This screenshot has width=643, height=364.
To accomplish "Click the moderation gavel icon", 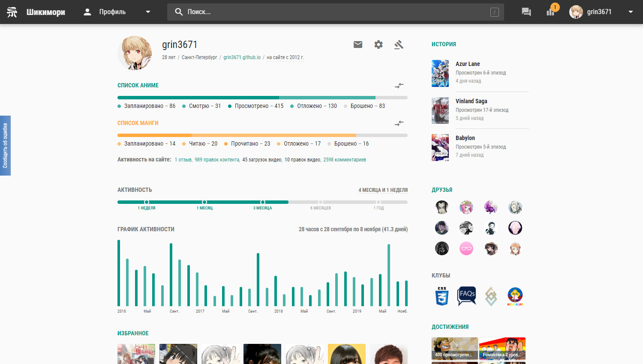I will pyautogui.click(x=399, y=45).
